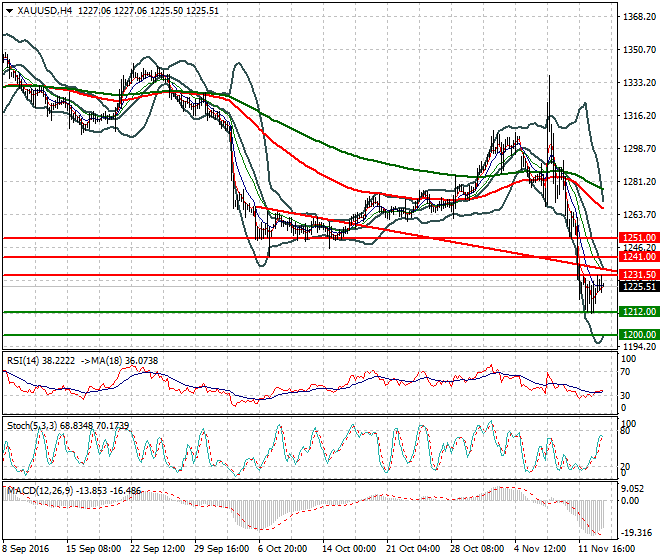
Task: Click the 15 Sep 08:00 time label
Action: click(x=93, y=549)
